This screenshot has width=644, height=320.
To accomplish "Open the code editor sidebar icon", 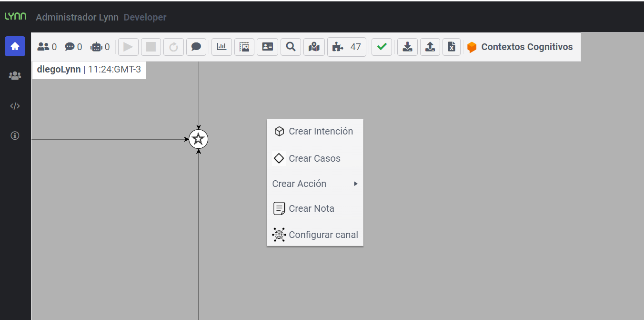I will [x=15, y=106].
